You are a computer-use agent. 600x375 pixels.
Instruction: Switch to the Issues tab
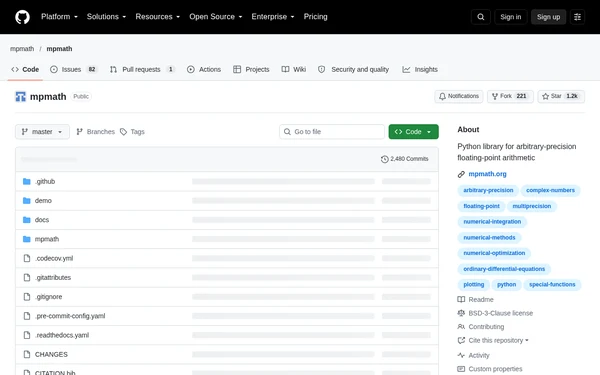point(73,69)
